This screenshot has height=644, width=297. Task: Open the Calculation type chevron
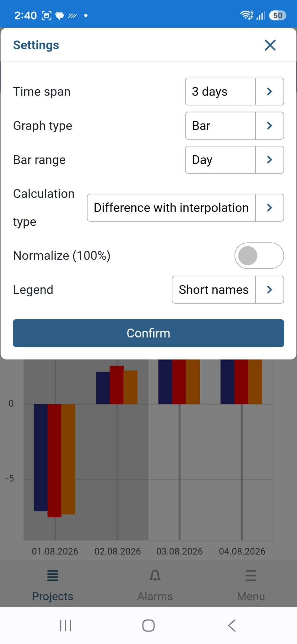[270, 208]
